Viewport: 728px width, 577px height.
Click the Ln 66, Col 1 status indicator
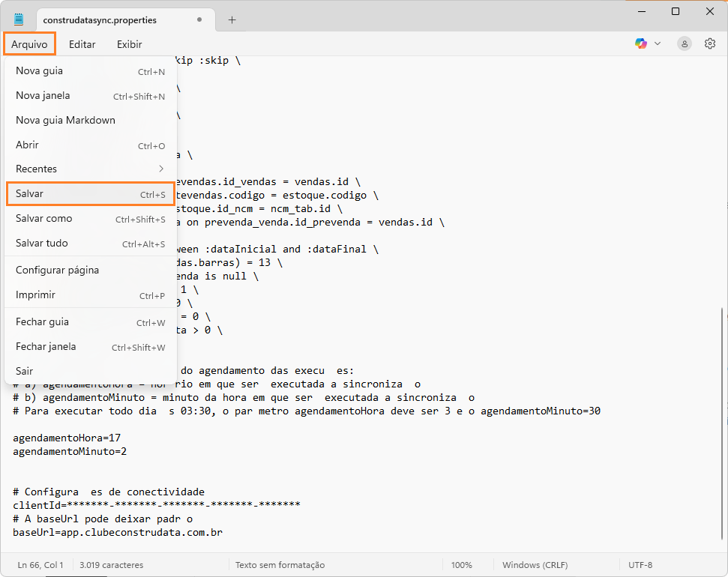click(40, 565)
